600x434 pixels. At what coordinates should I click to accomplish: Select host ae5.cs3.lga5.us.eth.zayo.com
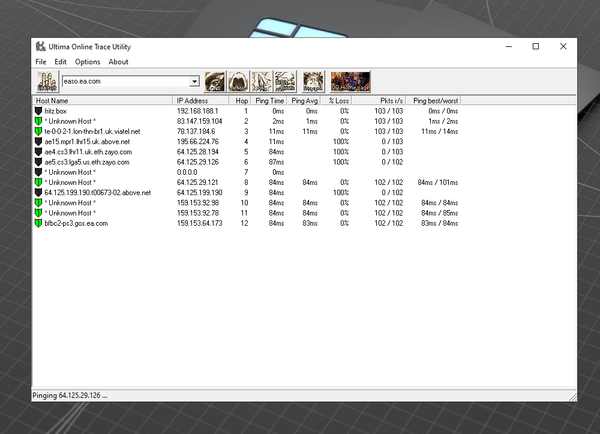[87, 162]
